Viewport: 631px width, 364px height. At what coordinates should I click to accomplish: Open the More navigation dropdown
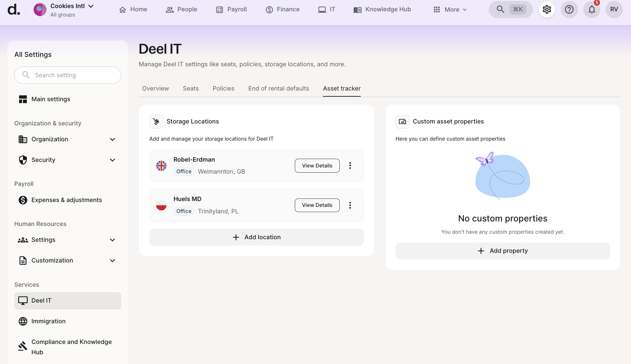point(450,10)
